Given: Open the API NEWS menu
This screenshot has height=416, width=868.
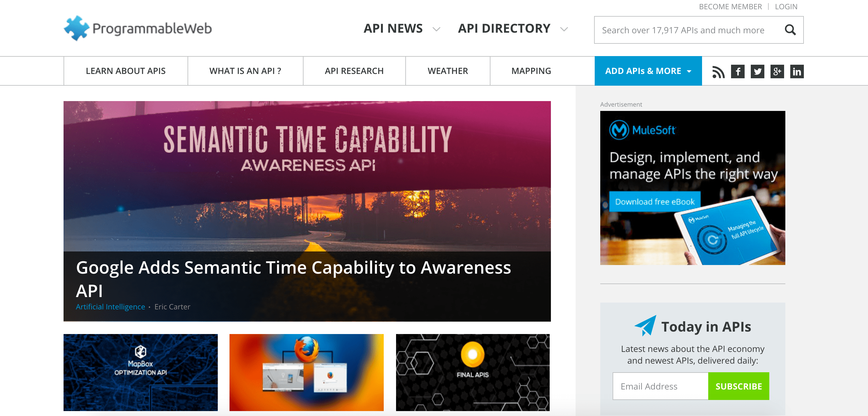Looking at the screenshot, I should coord(393,29).
